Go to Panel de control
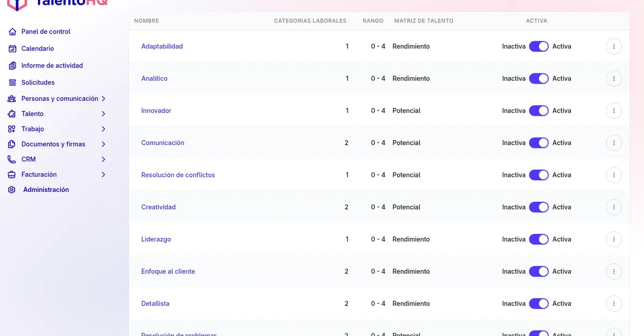The width and height of the screenshot is (644, 336). pos(46,32)
